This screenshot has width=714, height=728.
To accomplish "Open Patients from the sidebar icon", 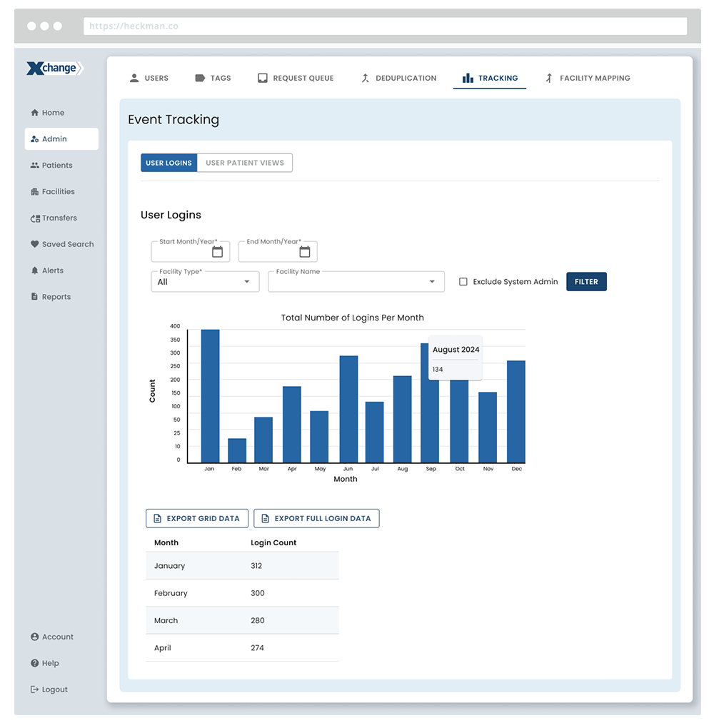I will pyautogui.click(x=34, y=166).
